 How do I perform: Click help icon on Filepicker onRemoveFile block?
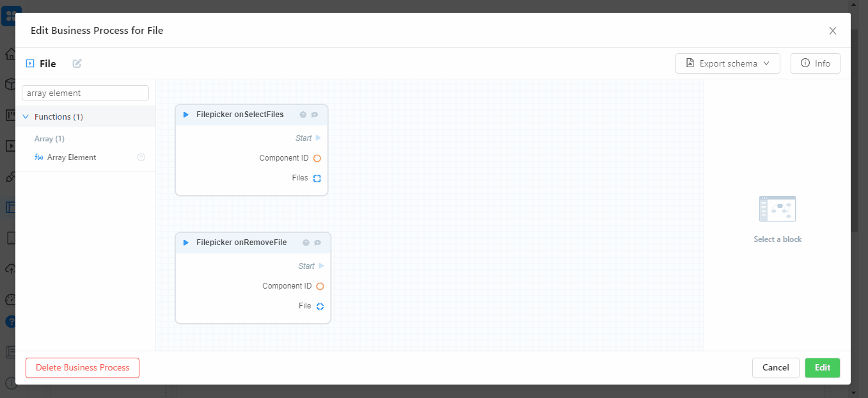pos(306,243)
